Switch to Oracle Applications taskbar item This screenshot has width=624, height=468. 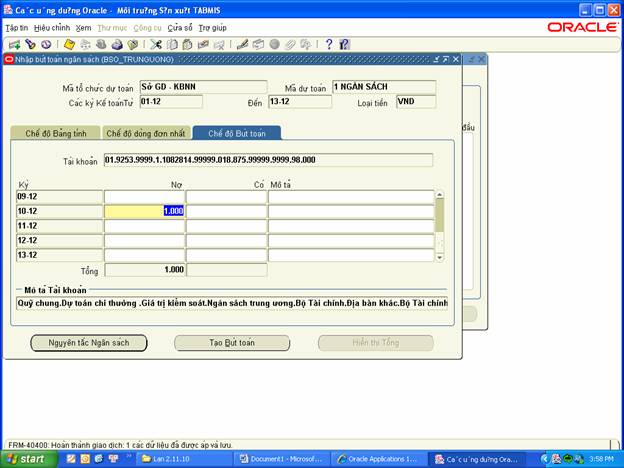point(379,459)
